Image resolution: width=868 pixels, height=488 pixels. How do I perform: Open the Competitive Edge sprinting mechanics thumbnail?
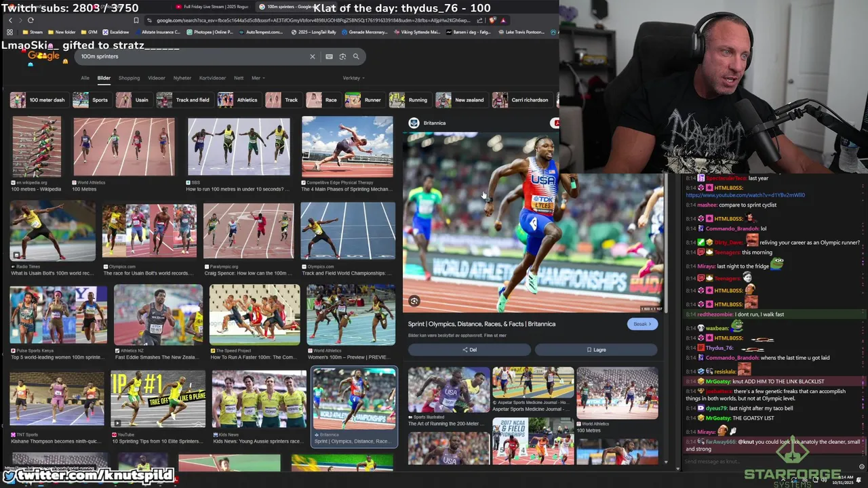347,146
